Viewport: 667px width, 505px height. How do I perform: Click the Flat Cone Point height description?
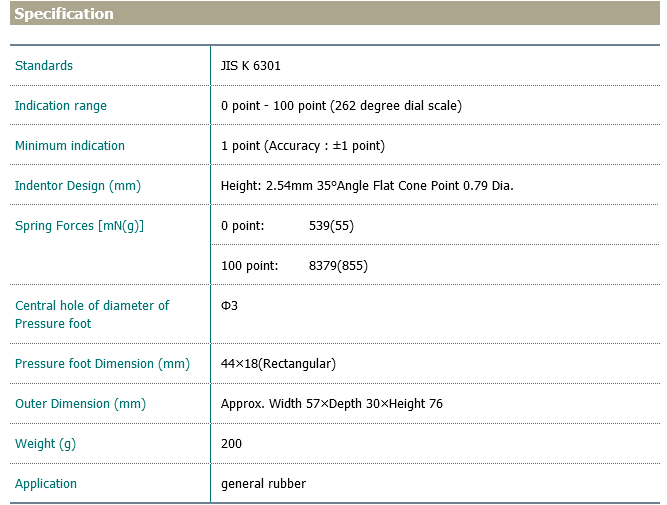pos(367,186)
